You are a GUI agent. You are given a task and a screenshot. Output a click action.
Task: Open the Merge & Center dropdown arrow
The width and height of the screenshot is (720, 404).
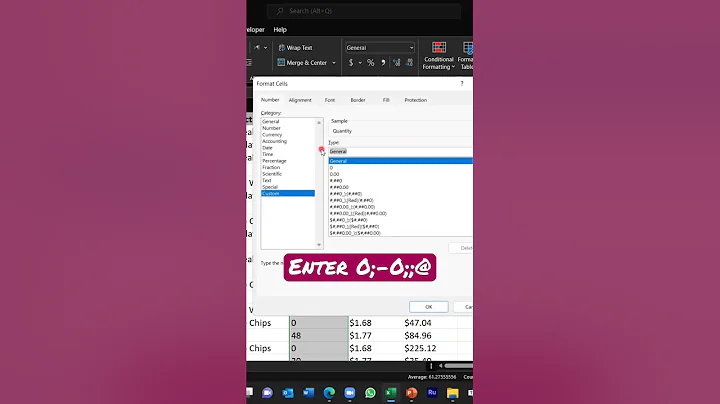(334, 63)
